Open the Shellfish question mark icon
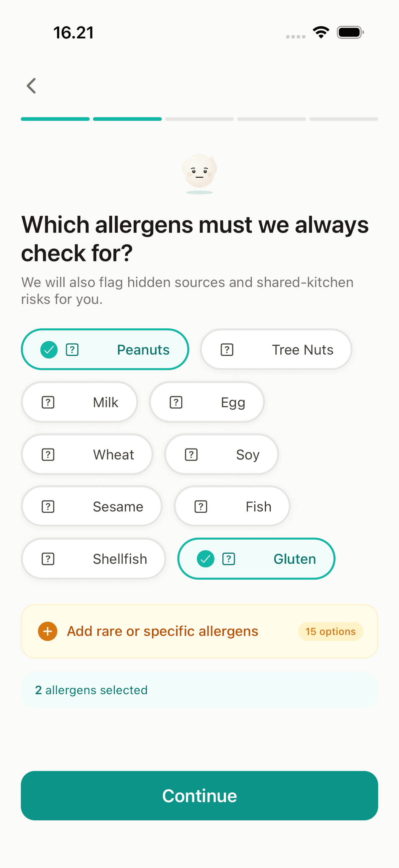This screenshot has height=868, width=399. point(48,558)
